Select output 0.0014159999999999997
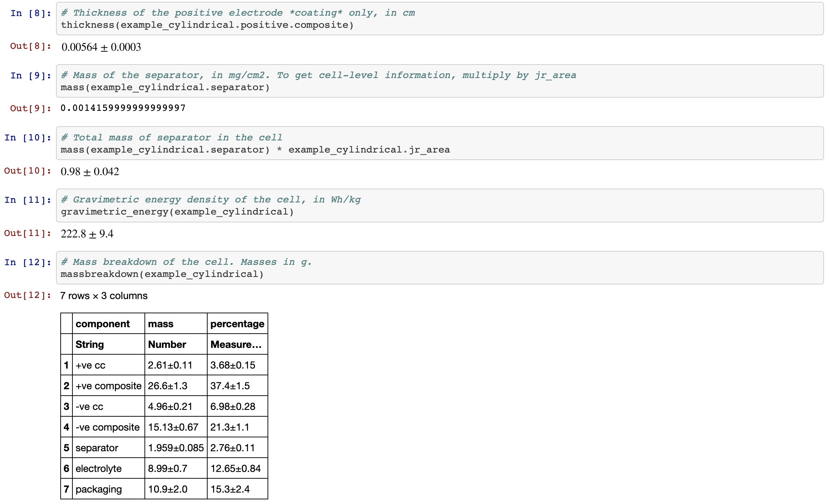 [x=123, y=108]
